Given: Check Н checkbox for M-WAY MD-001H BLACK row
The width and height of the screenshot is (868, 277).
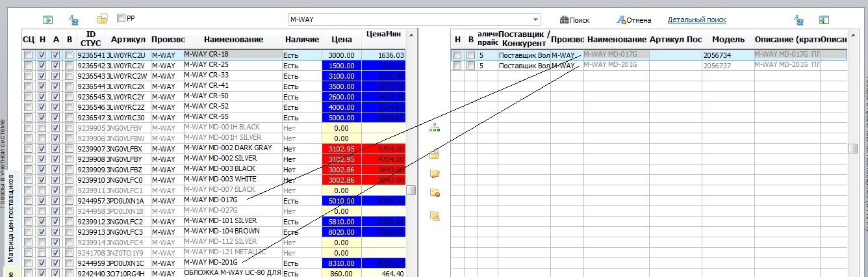Looking at the screenshot, I should 42,128.
